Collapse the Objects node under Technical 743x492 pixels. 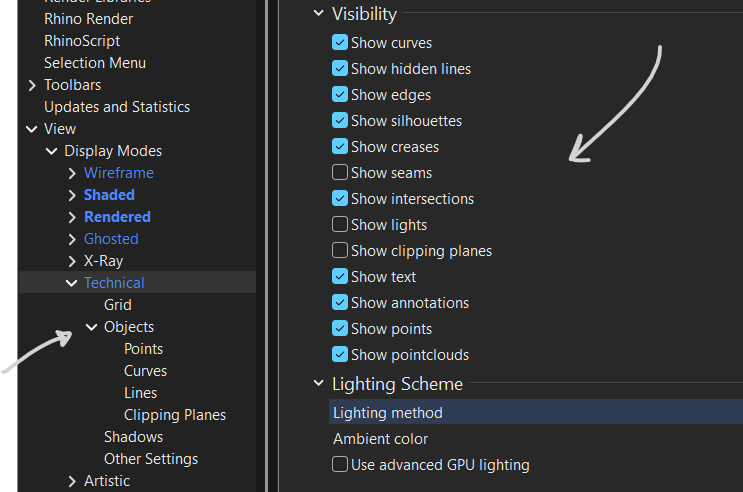pos(92,327)
